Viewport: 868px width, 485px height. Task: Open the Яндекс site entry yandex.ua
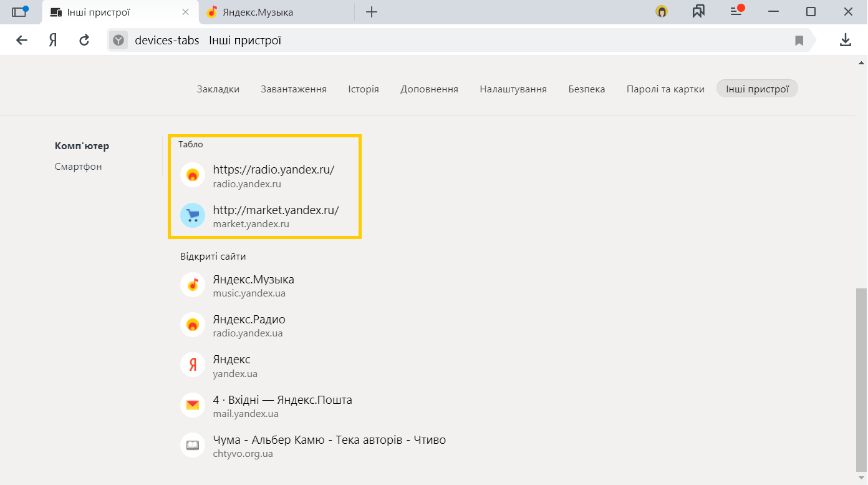tap(231, 360)
